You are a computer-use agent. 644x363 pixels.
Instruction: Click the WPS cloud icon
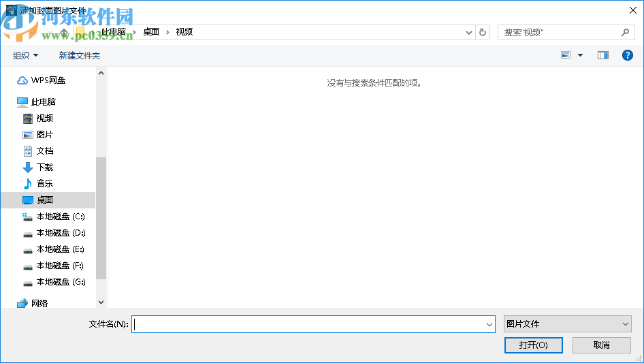pos(22,80)
